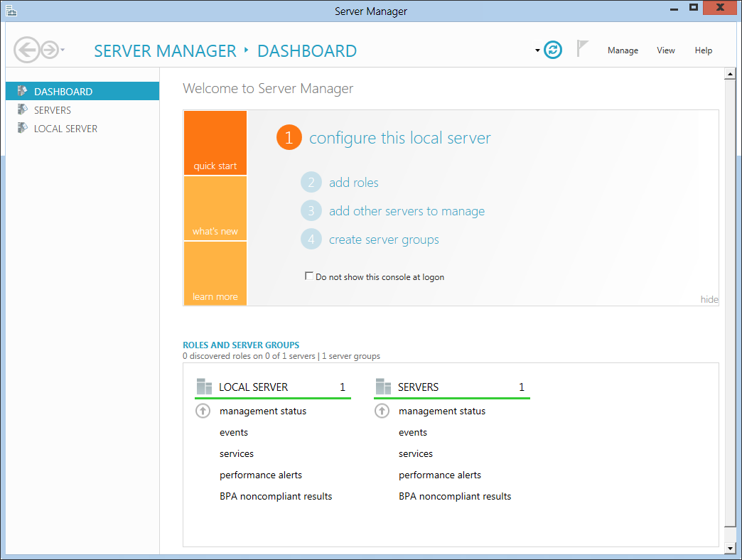This screenshot has height=560, width=742.
Task: Select the 'what's new' tile
Action: click(215, 208)
